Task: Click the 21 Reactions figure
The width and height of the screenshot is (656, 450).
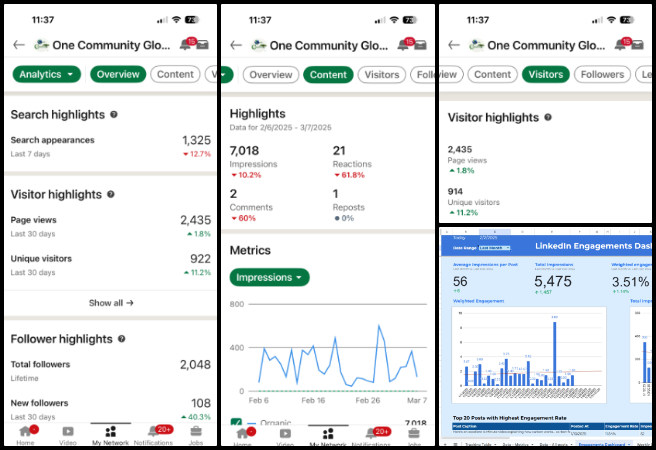Action: tap(339, 151)
